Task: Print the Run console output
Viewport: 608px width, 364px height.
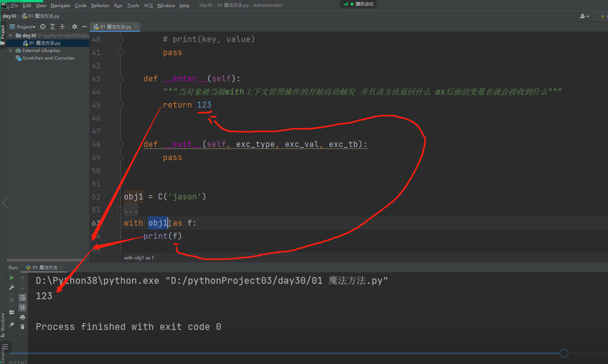Action: click(23, 317)
